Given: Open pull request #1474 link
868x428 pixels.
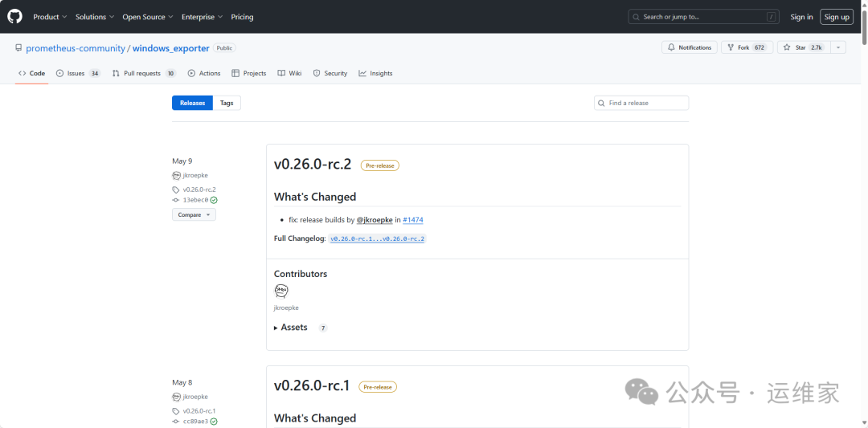Looking at the screenshot, I should [413, 219].
